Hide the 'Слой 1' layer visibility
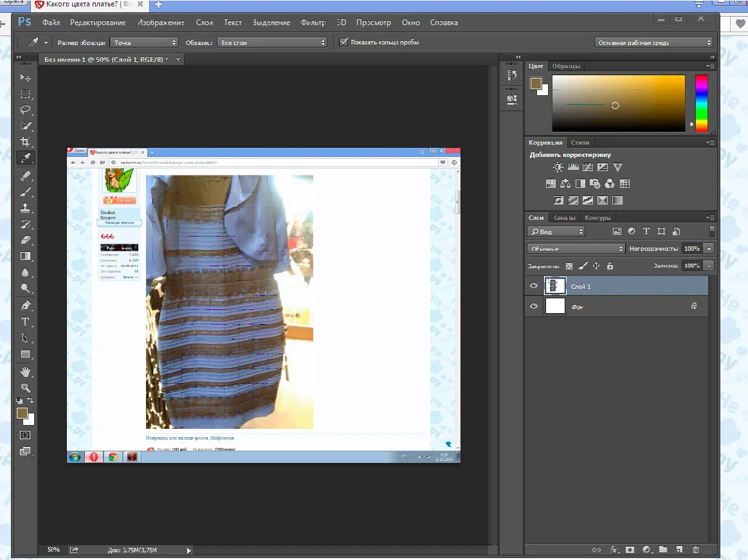 (x=534, y=286)
